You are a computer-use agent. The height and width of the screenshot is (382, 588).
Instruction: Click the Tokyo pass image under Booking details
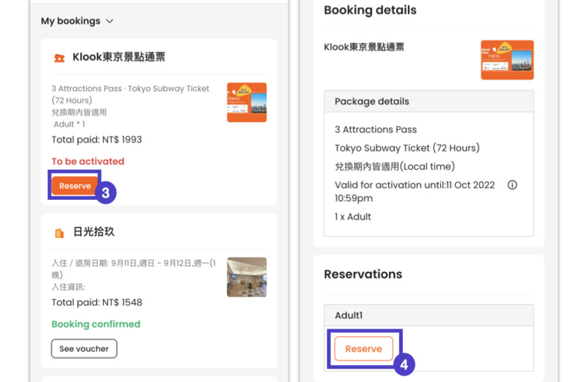507,59
